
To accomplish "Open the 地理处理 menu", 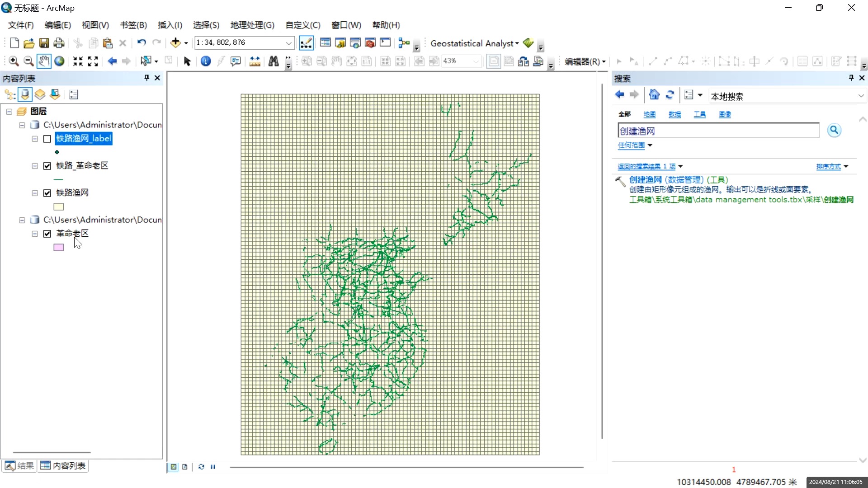I will pyautogui.click(x=252, y=25).
